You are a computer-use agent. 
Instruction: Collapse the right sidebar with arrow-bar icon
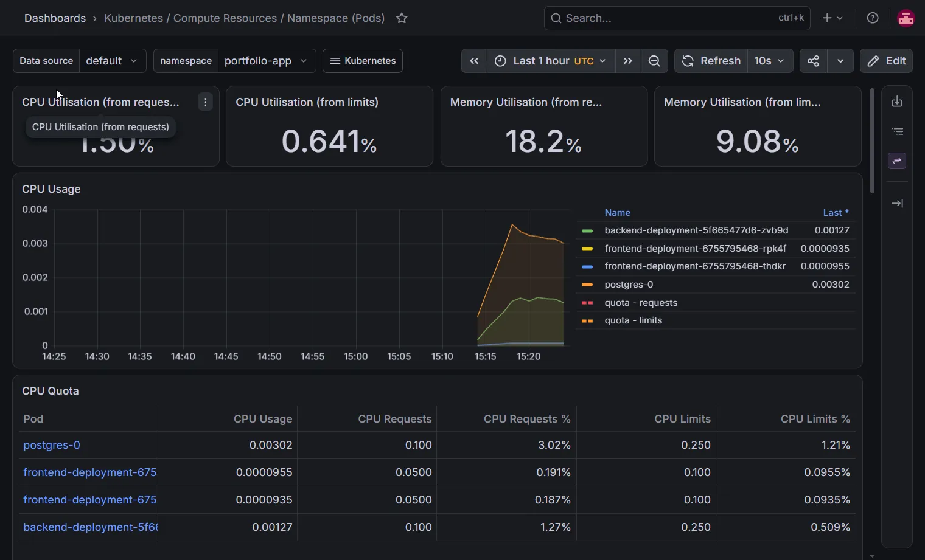point(897,203)
